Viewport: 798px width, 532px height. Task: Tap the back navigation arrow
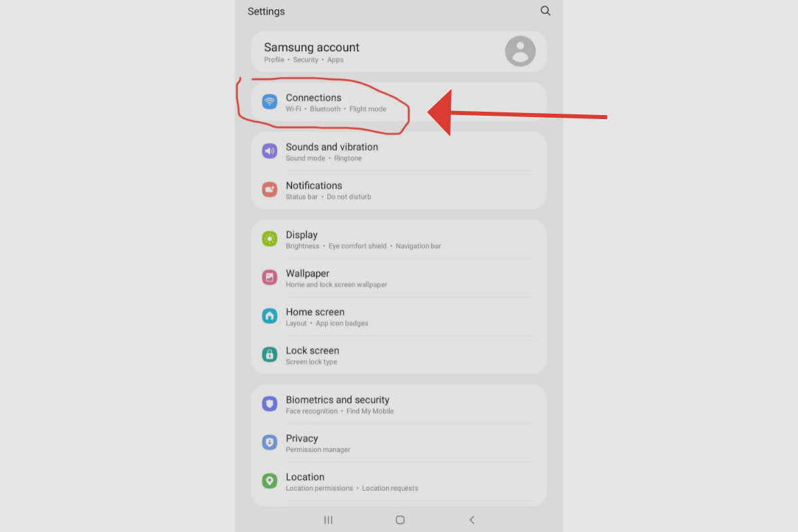(x=471, y=520)
